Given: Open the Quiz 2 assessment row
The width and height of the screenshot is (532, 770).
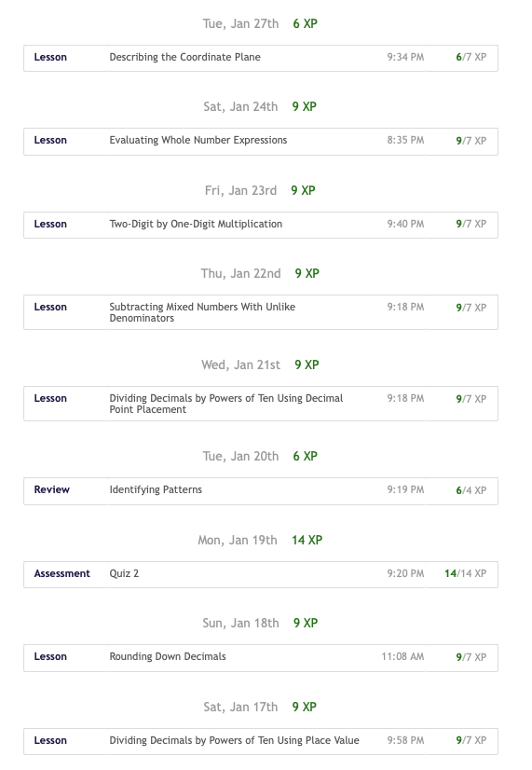Looking at the screenshot, I should (261, 574).
